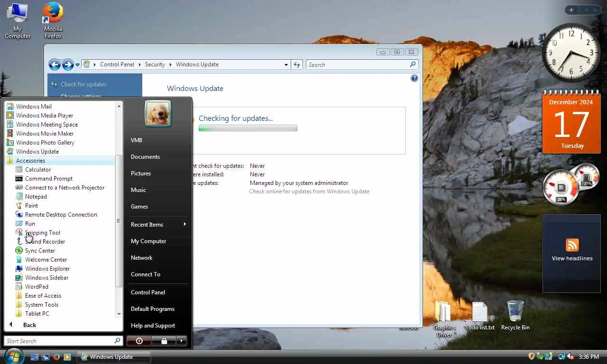Select the Todo list.txt desktop file

[479, 316]
